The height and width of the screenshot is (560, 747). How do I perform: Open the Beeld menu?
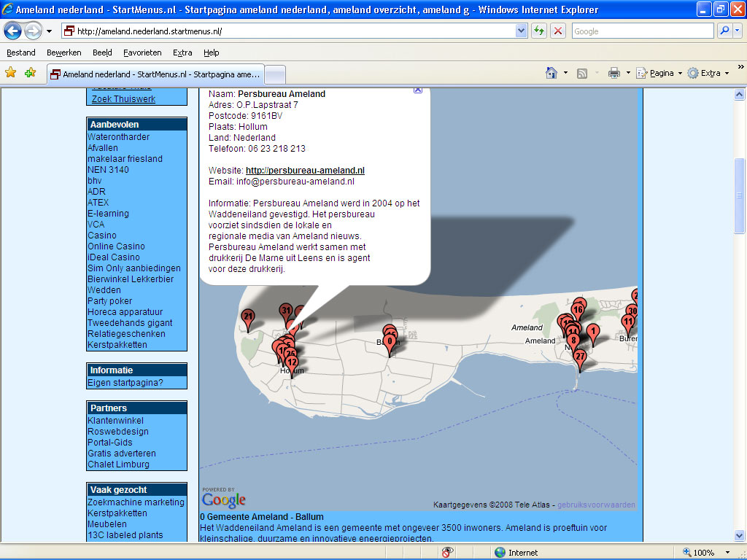102,52
